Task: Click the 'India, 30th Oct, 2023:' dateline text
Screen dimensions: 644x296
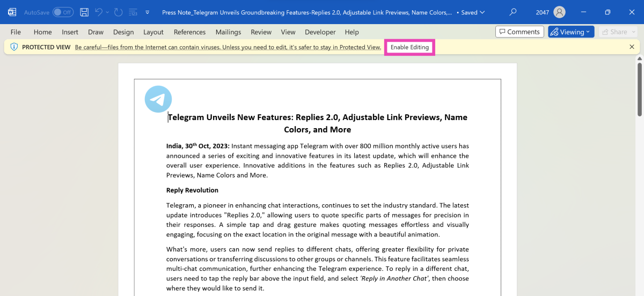Action: (x=198, y=146)
